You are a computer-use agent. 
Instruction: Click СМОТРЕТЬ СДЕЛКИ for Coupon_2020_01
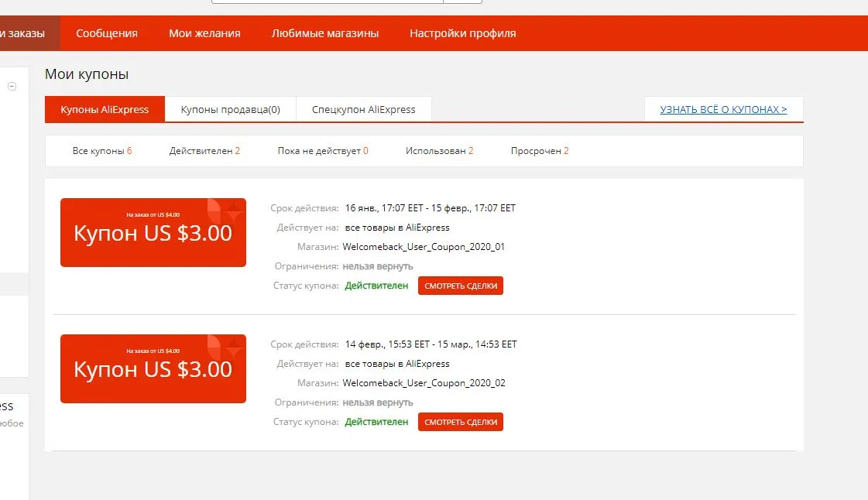coord(461,286)
